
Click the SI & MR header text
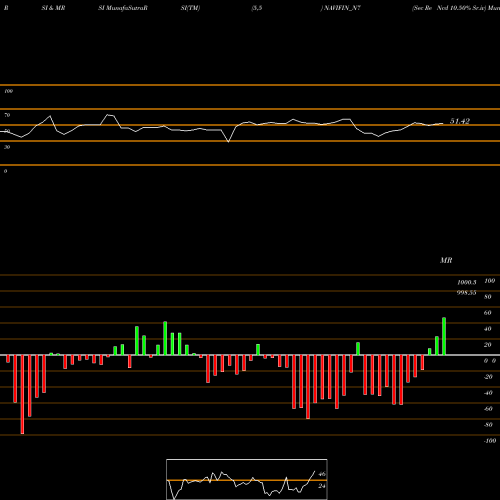click(53, 8)
